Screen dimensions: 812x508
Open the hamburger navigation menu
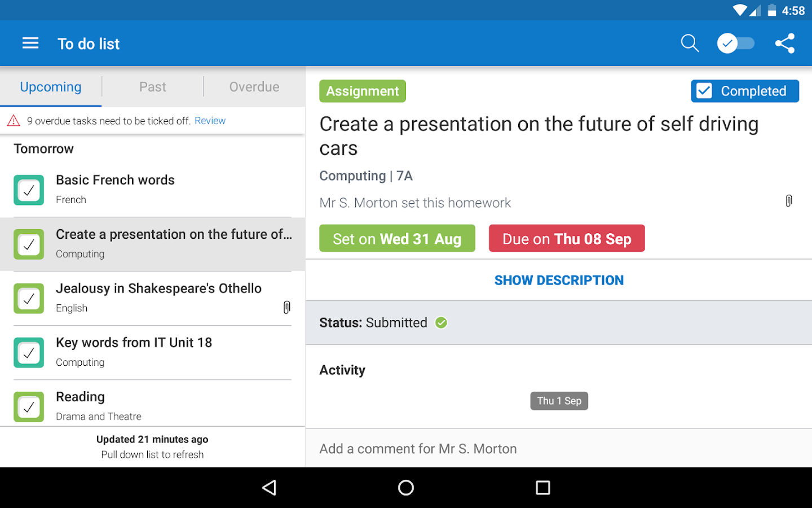(x=30, y=43)
